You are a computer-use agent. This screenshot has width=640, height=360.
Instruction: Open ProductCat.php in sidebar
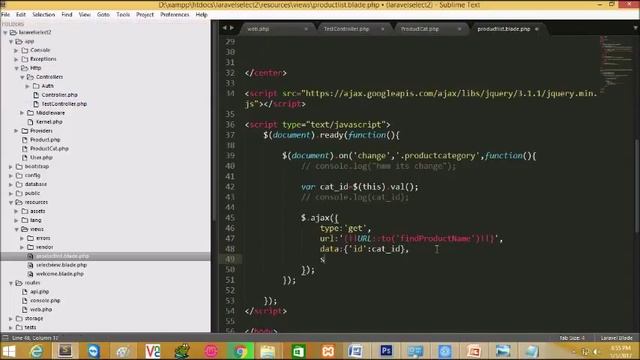(x=49, y=149)
